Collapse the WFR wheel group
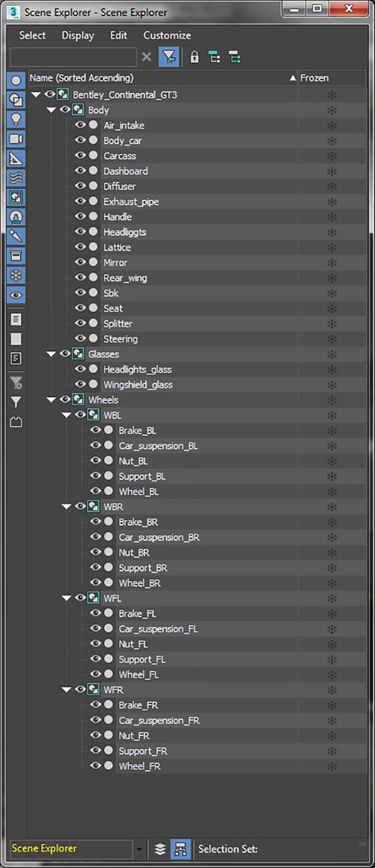 point(67,690)
